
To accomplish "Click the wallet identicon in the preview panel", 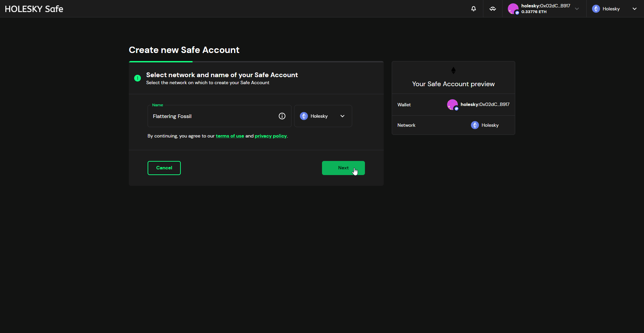I will coord(452,105).
